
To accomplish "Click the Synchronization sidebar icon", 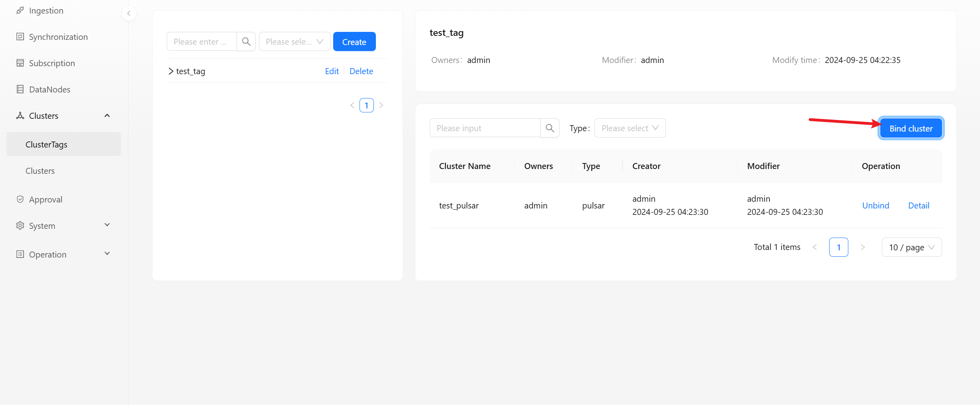I will (20, 37).
